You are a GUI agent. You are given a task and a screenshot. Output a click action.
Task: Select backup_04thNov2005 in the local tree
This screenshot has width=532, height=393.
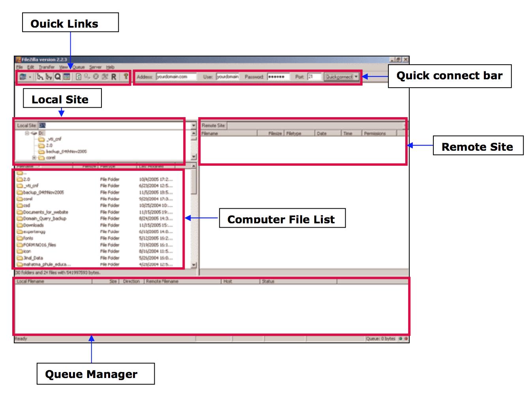62,152
